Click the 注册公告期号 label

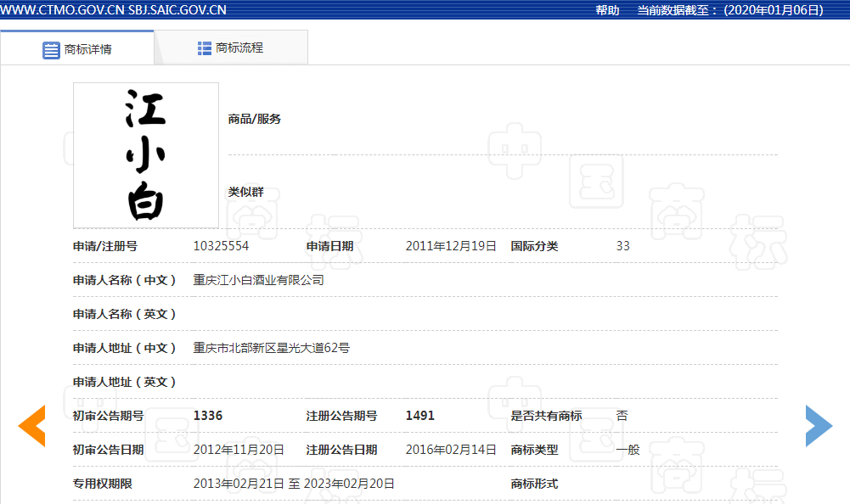(x=341, y=416)
